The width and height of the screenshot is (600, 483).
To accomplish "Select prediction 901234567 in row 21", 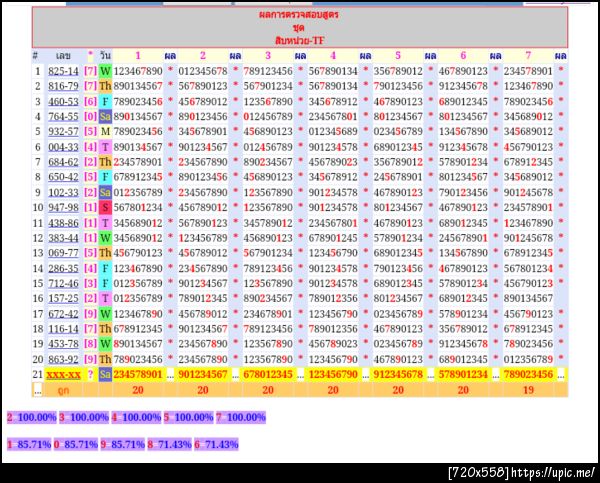I will click(203, 374).
